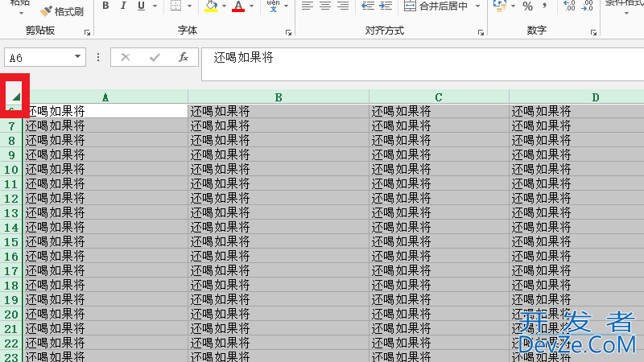This screenshot has height=362, width=644.
Task: Select row 22 header
Action: pos(11,343)
